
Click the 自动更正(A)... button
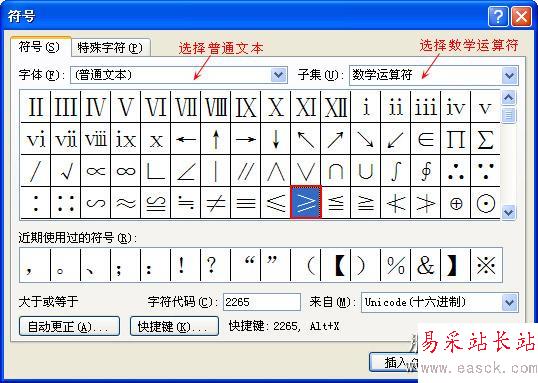point(69,326)
